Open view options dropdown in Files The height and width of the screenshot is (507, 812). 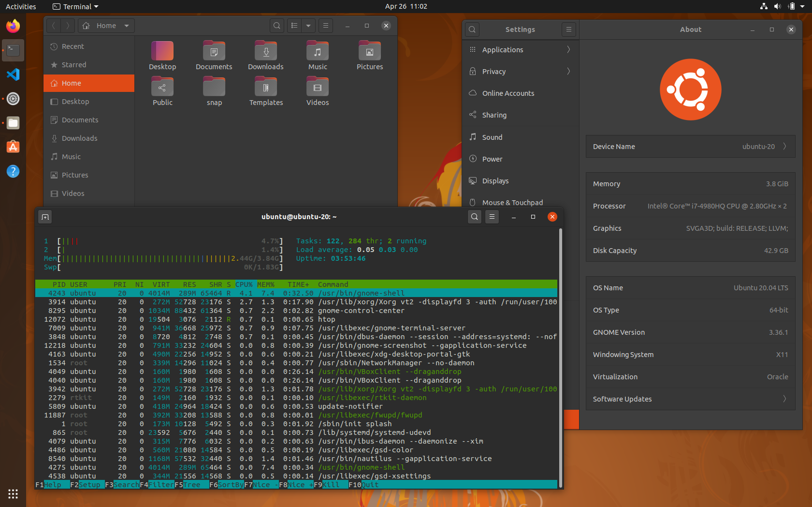point(308,26)
